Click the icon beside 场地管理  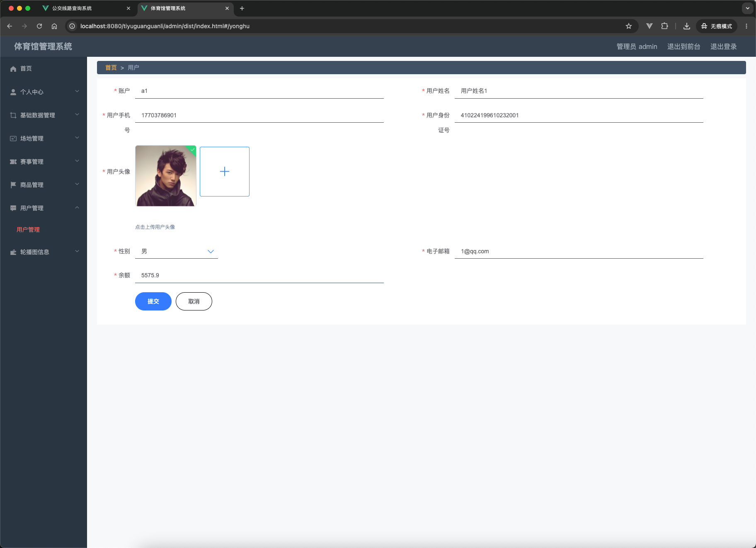13,138
